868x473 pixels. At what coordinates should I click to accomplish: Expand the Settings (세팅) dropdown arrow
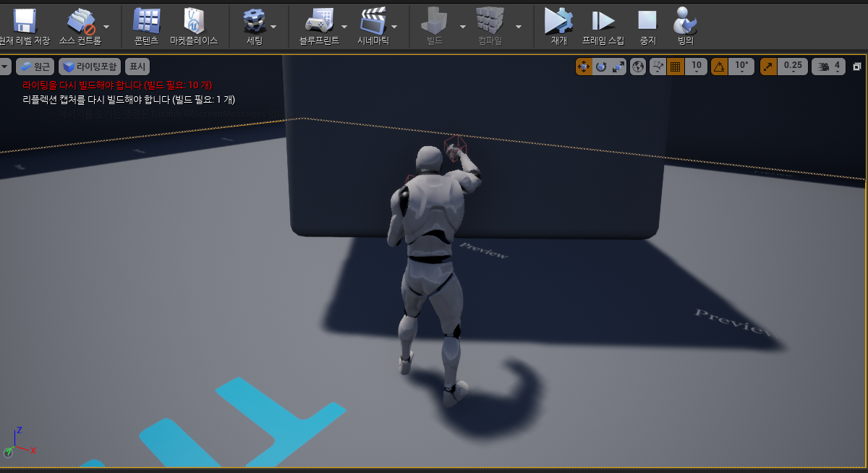273,27
